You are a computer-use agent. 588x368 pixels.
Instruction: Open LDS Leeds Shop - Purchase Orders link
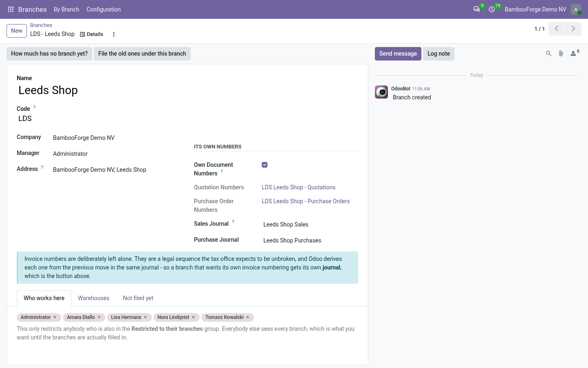tap(306, 201)
